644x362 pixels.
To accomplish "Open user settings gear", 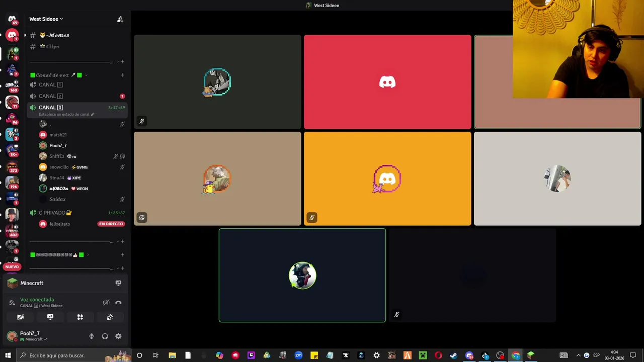I will point(118,336).
